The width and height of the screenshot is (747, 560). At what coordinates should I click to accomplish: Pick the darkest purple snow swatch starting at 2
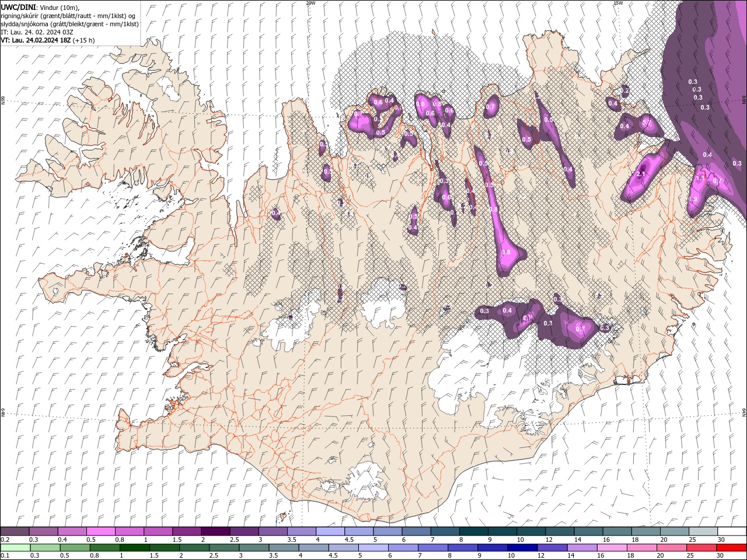coord(216,531)
